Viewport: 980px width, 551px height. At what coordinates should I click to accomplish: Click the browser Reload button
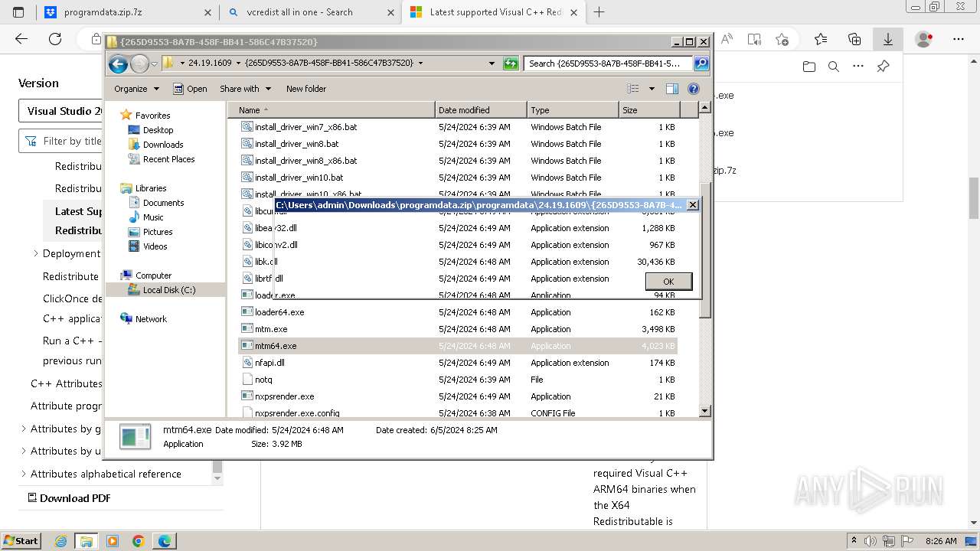click(55, 39)
